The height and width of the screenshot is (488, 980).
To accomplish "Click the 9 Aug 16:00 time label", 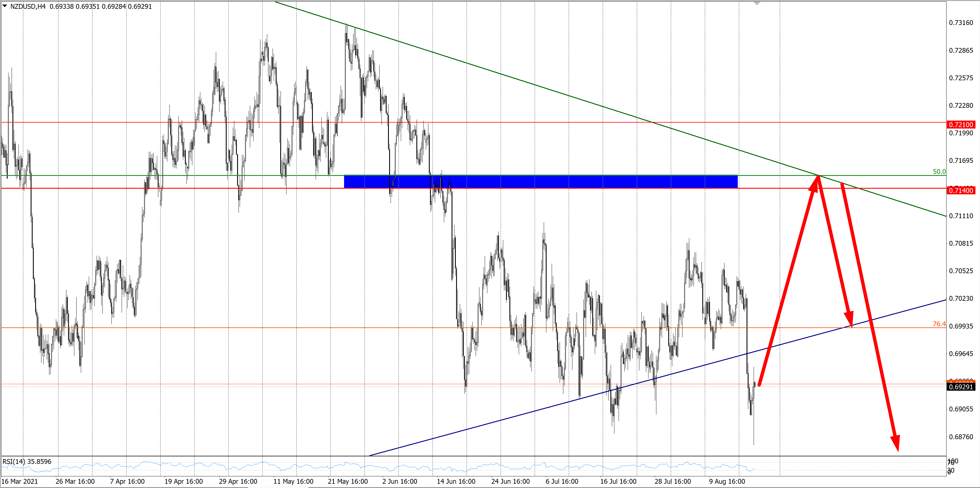I will point(727,481).
